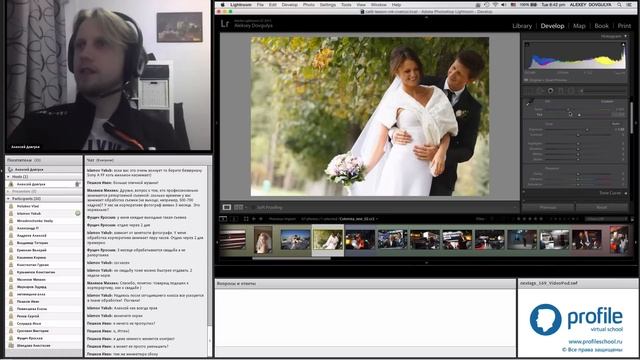Open the www.profileschool.ru link

pos(595,341)
